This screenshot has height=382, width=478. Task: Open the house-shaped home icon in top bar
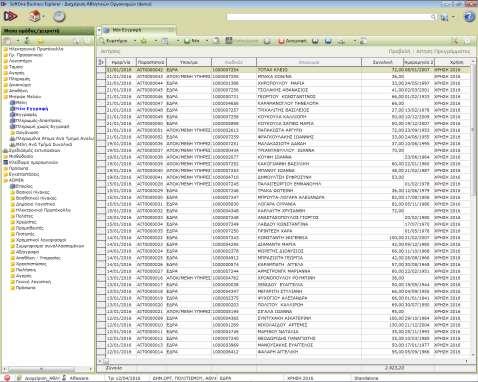35,16
